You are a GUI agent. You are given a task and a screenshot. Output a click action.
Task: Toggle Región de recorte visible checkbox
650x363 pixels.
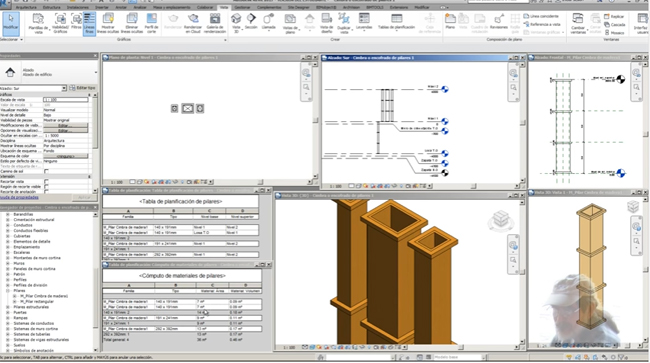click(46, 186)
